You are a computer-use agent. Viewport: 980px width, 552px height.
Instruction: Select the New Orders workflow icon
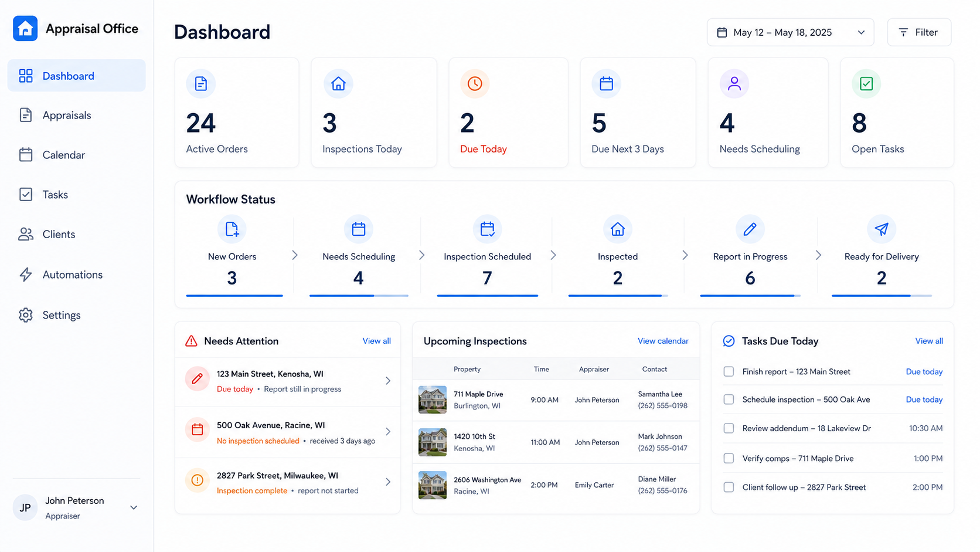(x=232, y=229)
